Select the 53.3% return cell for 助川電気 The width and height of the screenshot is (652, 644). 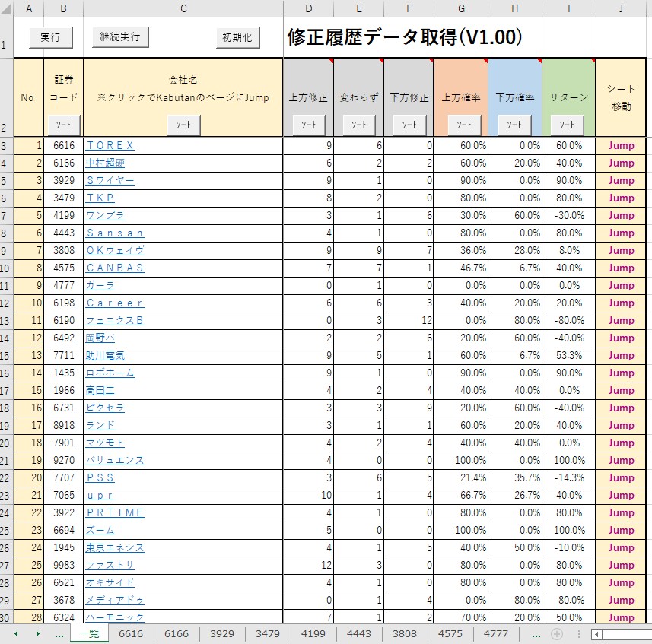pyautogui.click(x=569, y=355)
